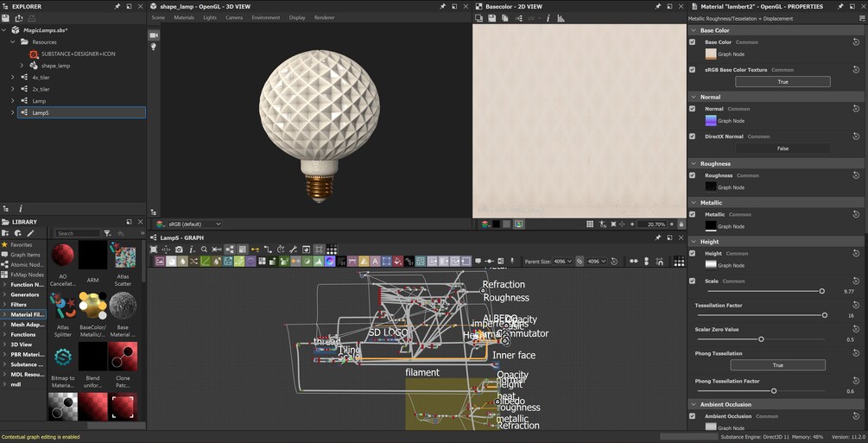Click the fit-to-view icon in Graph toolbar

click(x=154, y=250)
